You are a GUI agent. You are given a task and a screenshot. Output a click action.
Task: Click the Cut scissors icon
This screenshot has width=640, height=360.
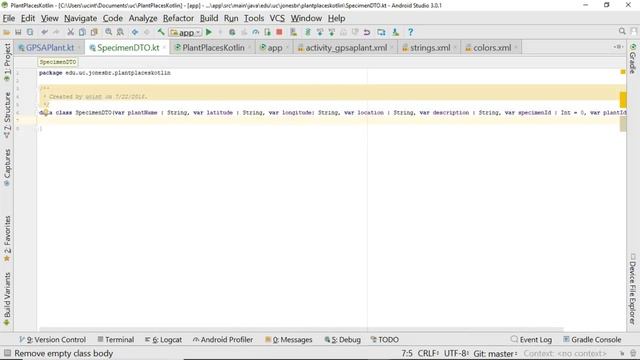(70, 32)
